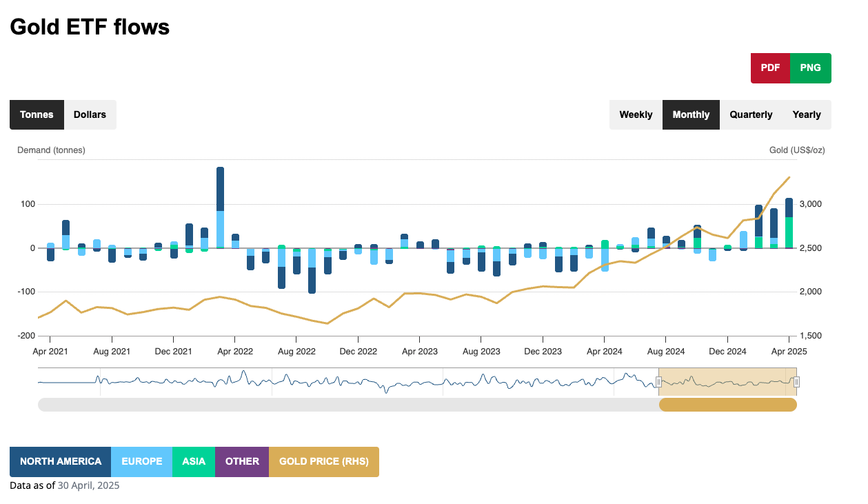Viewport: 868px width, 504px height.
Task: Click the gold scrollbar thumb
Action: pos(727,405)
